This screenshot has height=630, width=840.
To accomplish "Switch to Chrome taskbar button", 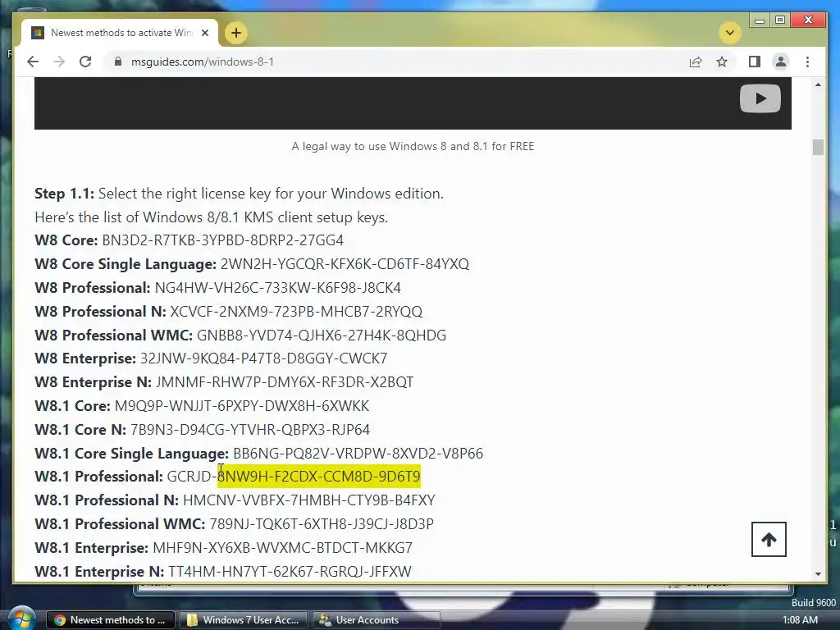I will pos(111,620).
